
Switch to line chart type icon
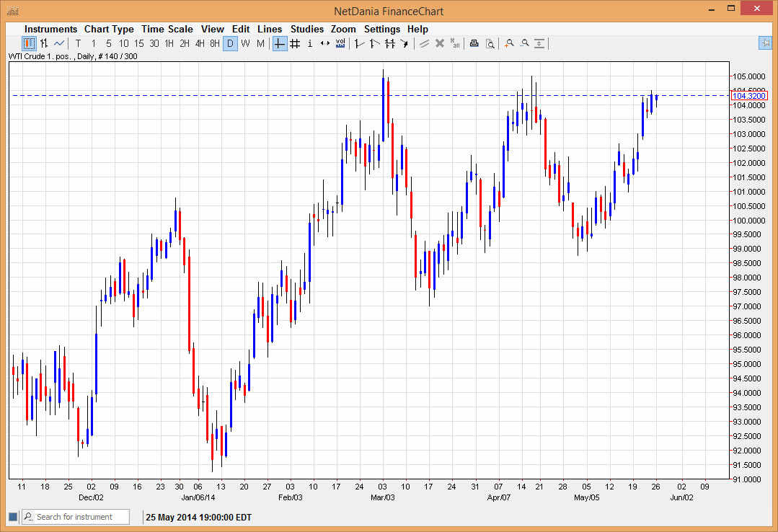point(59,43)
